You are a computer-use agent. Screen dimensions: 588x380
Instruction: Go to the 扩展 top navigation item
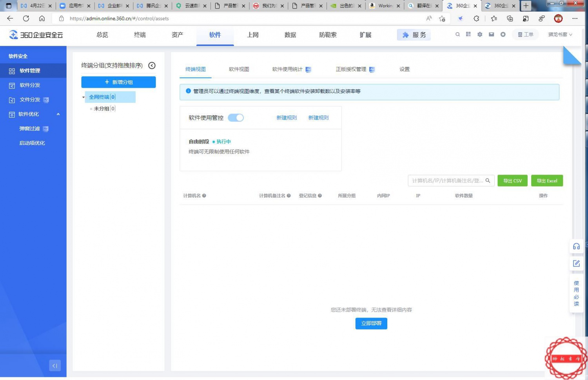tap(366, 35)
